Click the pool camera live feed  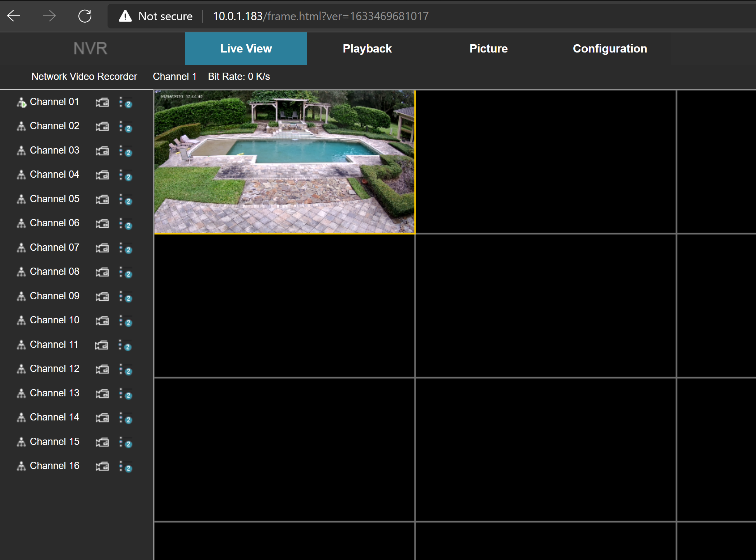point(284,162)
